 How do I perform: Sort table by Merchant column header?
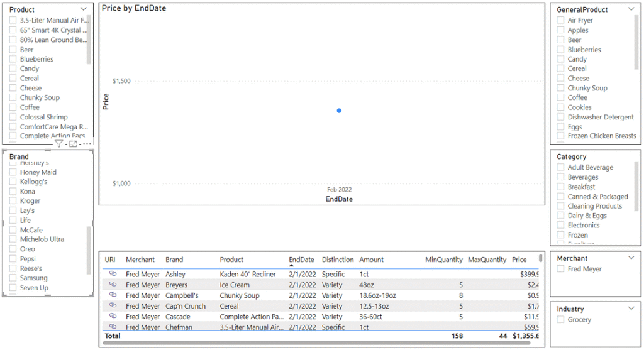coord(140,260)
